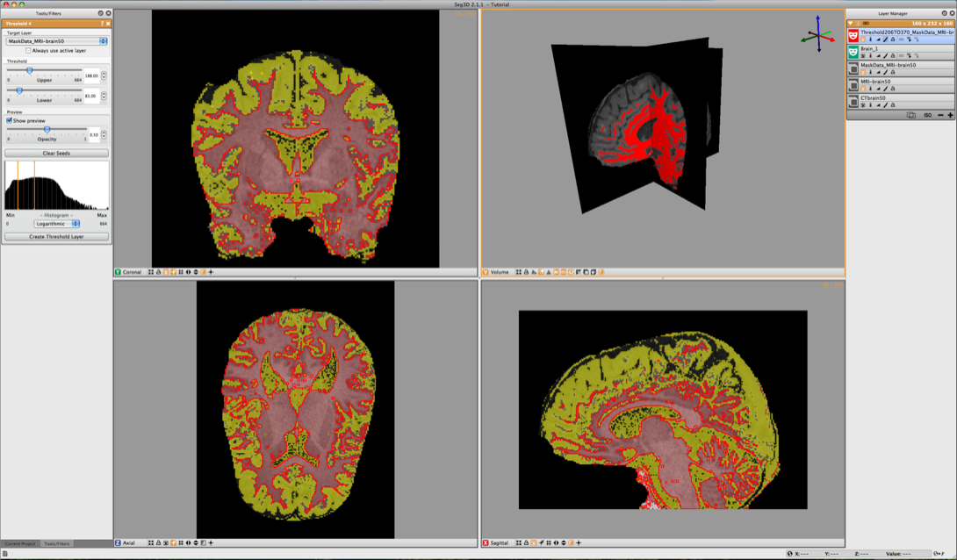Click the histogram graph in Threshold panel
Screen dimensions: 957x560
pyautogui.click(x=57, y=185)
